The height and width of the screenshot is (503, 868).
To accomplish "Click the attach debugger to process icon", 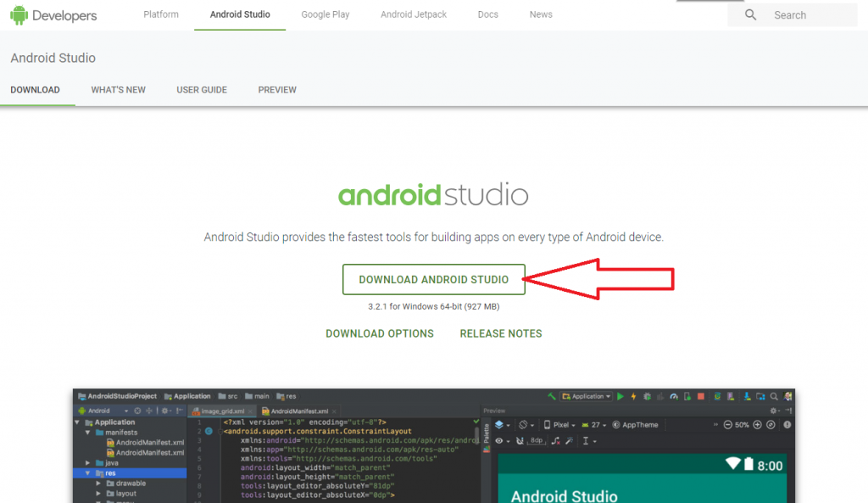I will [687, 396].
